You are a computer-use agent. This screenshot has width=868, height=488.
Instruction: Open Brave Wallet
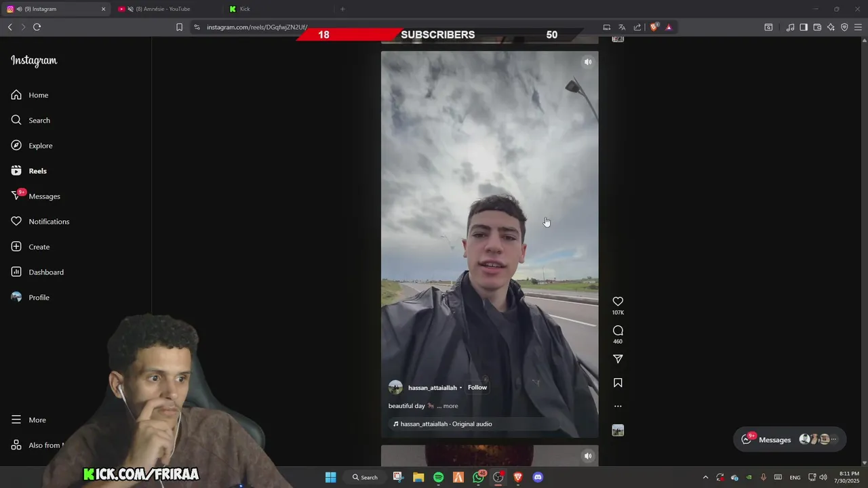click(x=817, y=27)
